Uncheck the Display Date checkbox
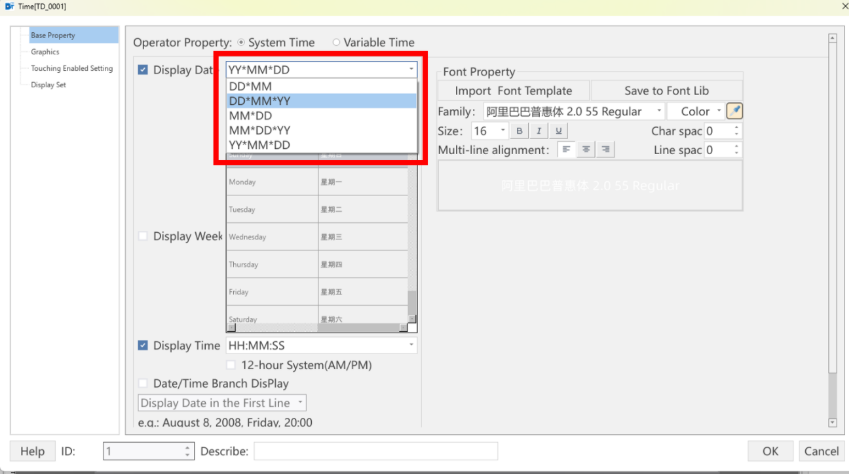Screen dimensions: 849x474 click(x=143, y=70)
